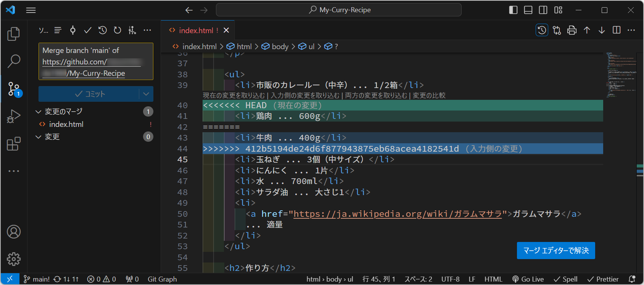Click マージ エディターで解決 button
This screenshot has width=644, height=285.
(x=556, y=250)
